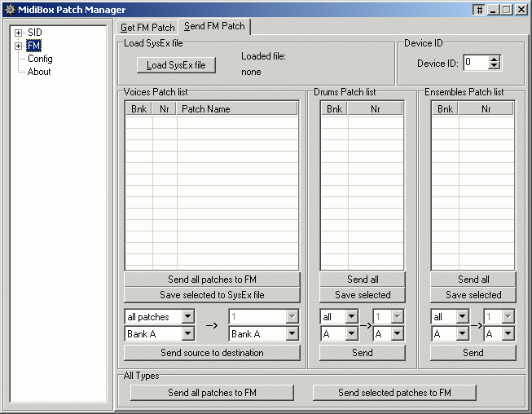Open Drums destination number dropdown
Viewport: 532px width, 414px height.
click(x=397, y=316)
